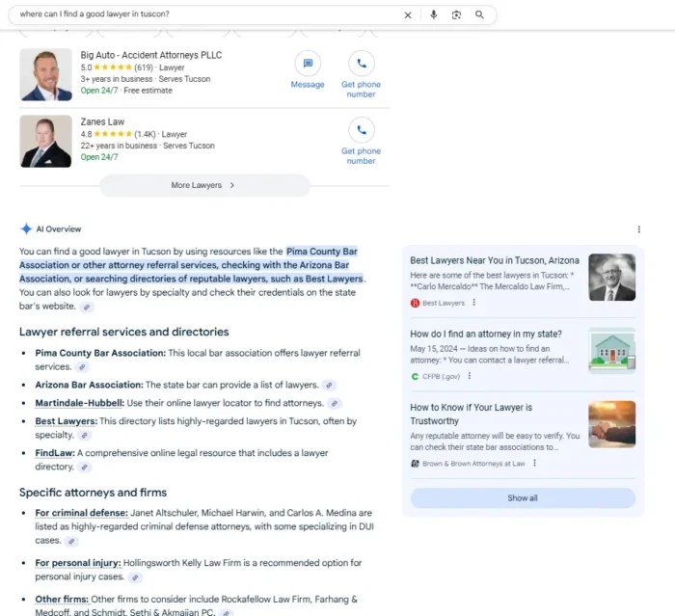The image size is (675, 616).
Task: Open source link for Arizona Bar Association bullet
Action: point(329,386)
